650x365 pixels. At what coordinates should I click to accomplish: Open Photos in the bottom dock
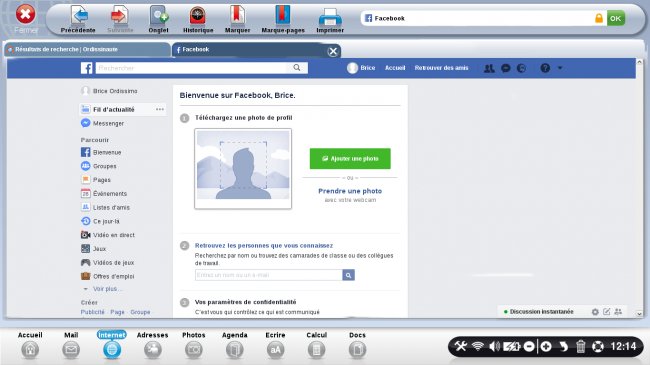pyautogui.click(x=194, y=345)
